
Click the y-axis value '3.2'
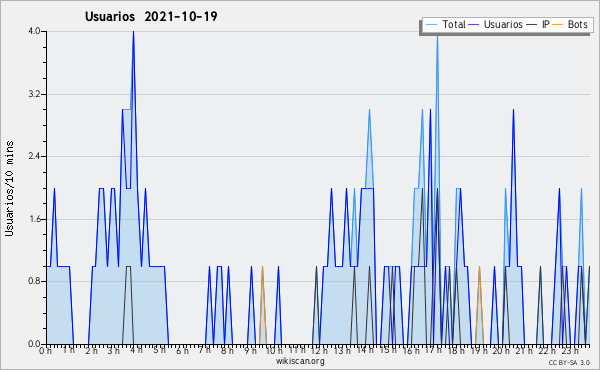tap(34, 94)
